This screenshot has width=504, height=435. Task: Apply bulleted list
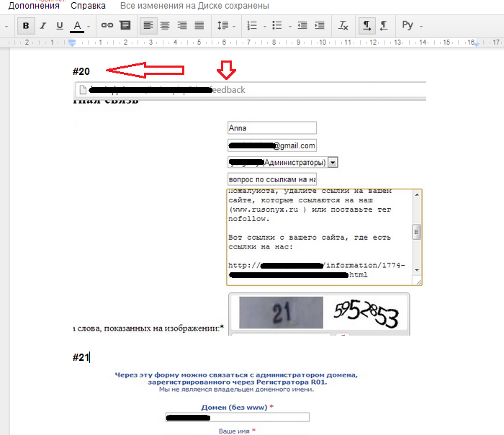pyautogui.click(x=277, y=25)
